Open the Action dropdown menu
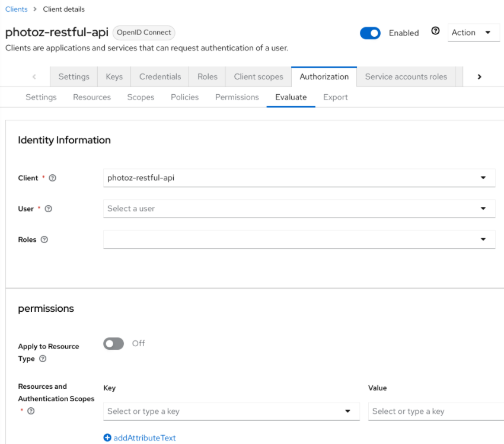 tap(471, 33)
